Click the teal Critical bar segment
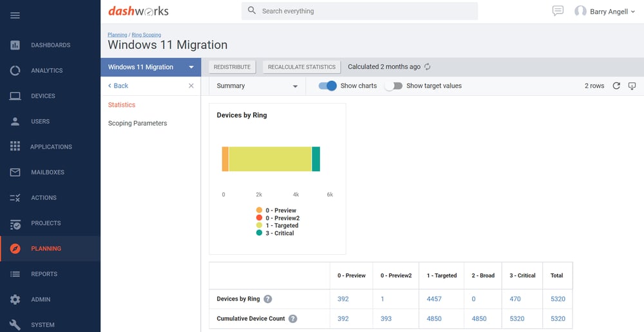Image resolution: width=644 pixels, height=332 pixels. click(x=316, y=159)
